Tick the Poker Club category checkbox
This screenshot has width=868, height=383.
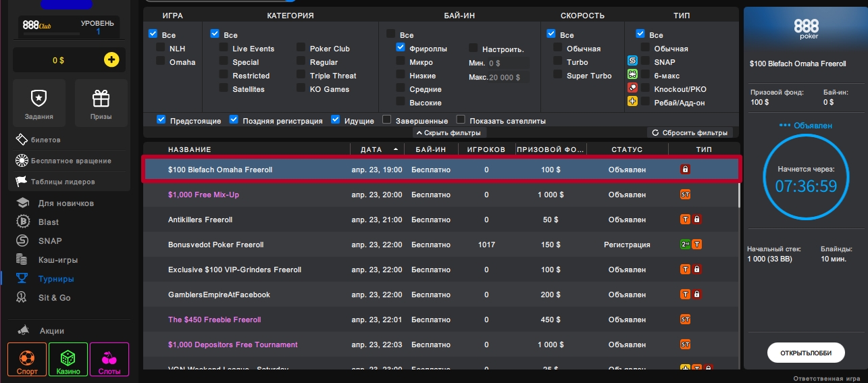(301, 47)
